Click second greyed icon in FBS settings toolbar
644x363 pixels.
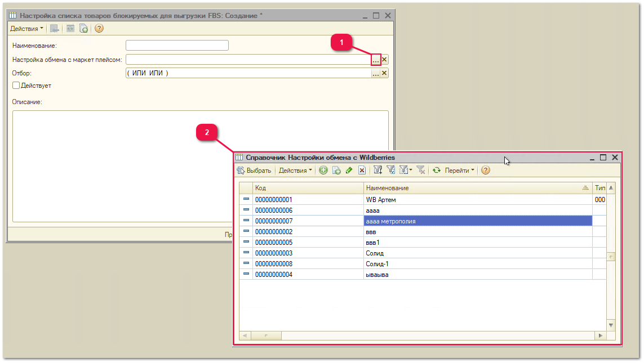(70, 28)
